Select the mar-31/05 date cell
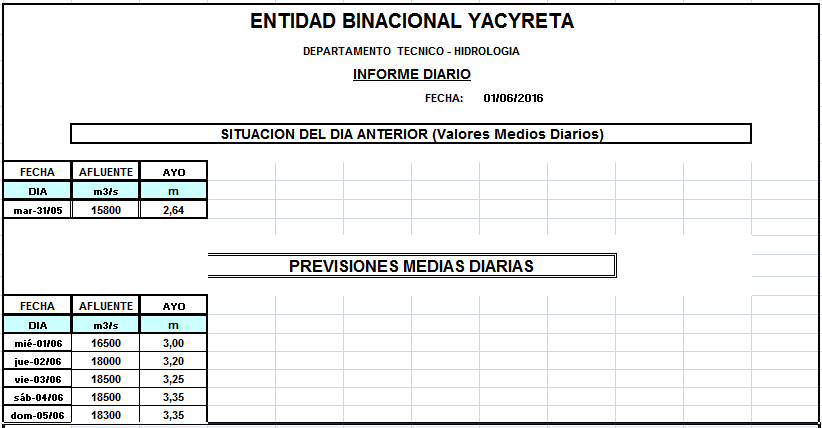Screen dimensions: 822x428 coord(37,210)
